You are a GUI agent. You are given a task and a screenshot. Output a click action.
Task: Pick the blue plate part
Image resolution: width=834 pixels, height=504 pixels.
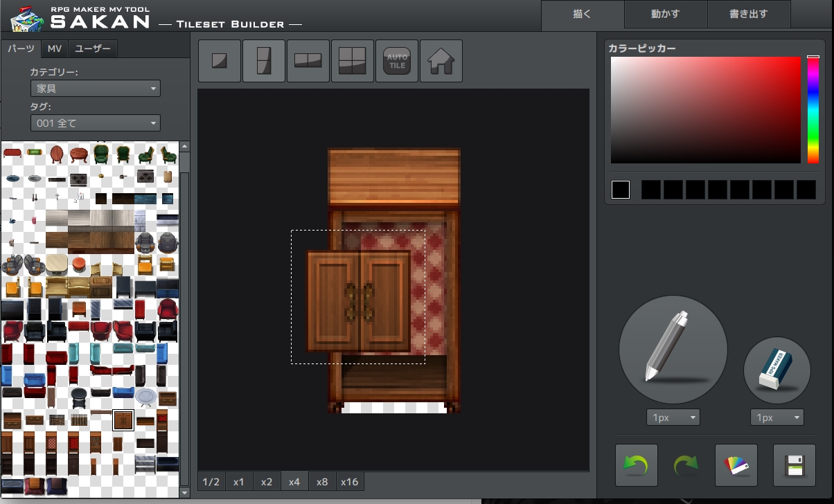(12, 178)
